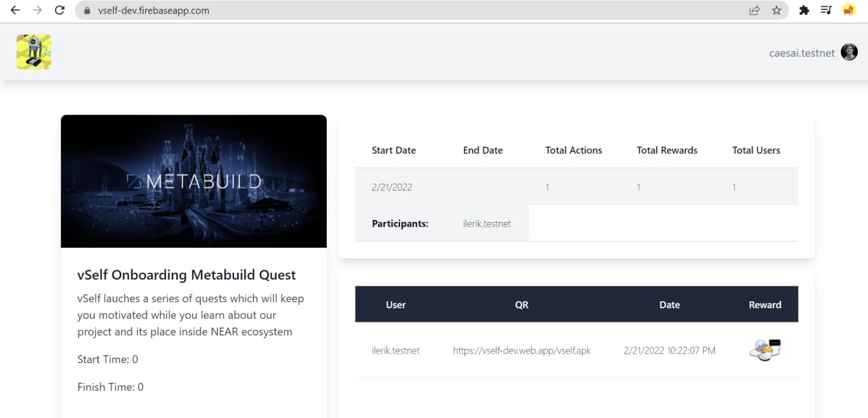Click the End Date column header
868x418 pixels.
(483, 150)
